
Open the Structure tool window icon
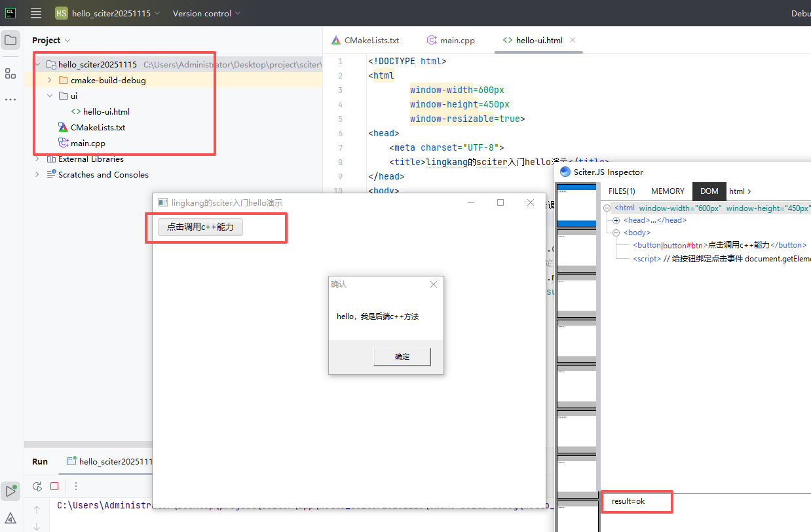coord(10,73)
